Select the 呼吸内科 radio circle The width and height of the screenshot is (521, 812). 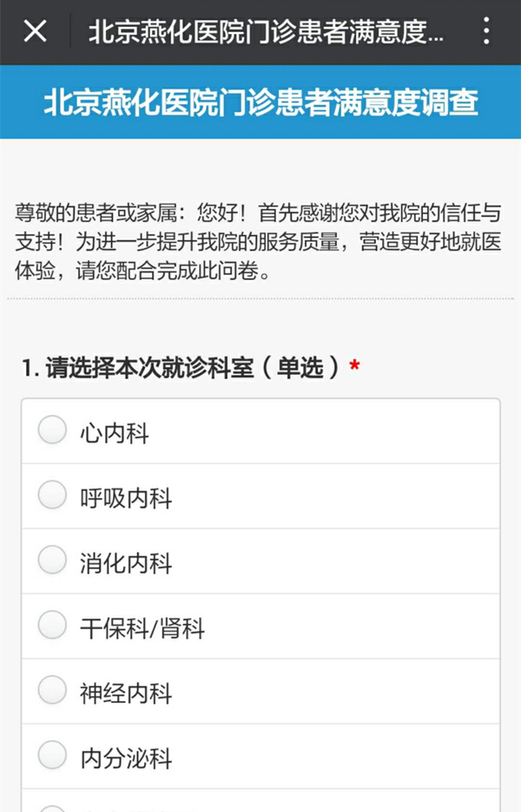[52, 494]
